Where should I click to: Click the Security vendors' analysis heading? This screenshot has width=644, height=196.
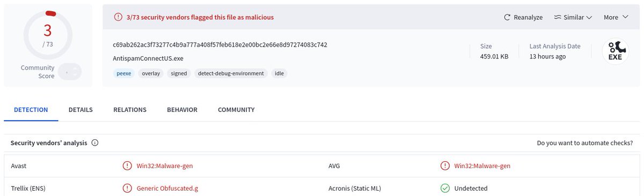(49, 143)
